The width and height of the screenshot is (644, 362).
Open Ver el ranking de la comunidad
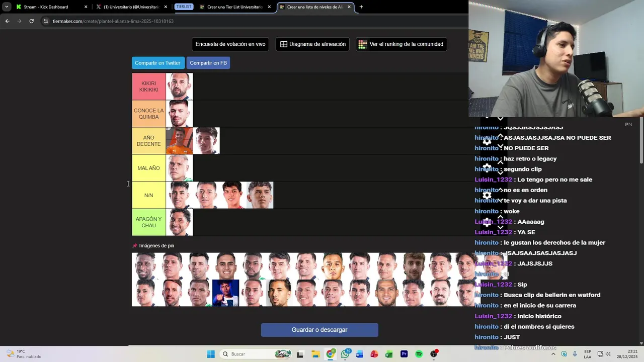pos(401,44)
